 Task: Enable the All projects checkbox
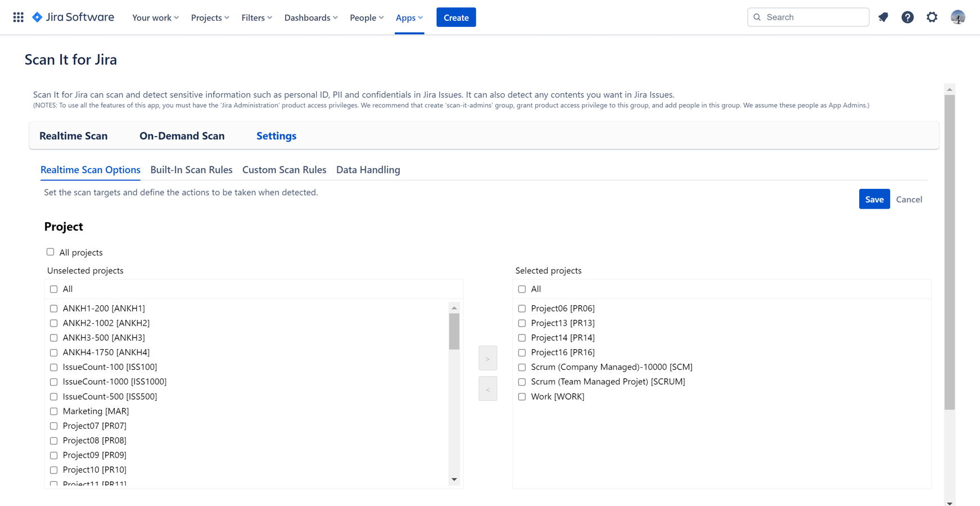pyautogui.click(x=51, y=252)
